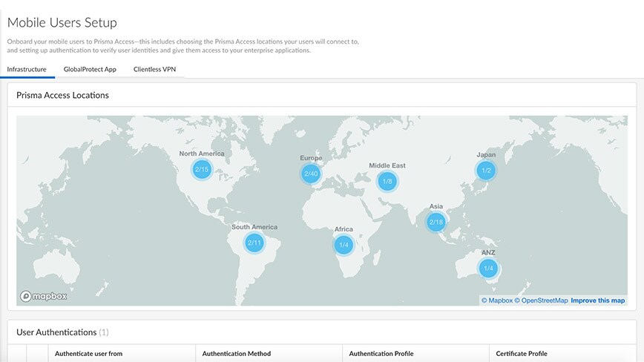
Task: Click the Certificate Profile column header
Action: pos(522,354)
